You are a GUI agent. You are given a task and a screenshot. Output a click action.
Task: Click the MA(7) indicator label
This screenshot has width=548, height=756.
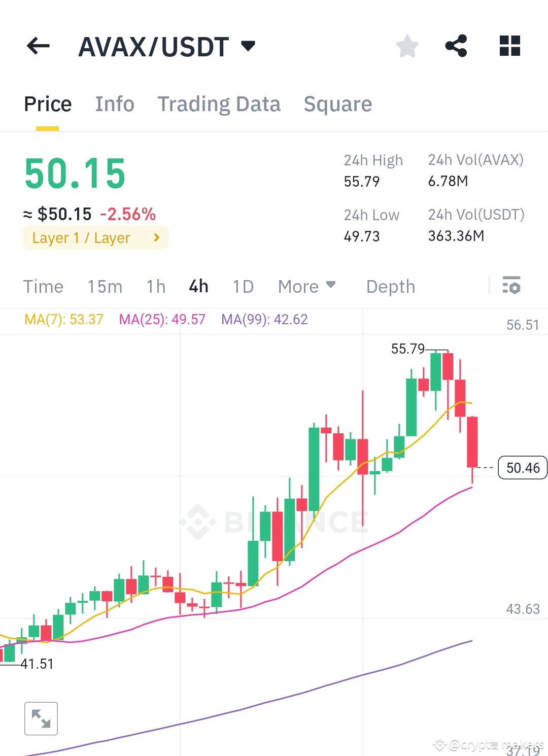62,319
